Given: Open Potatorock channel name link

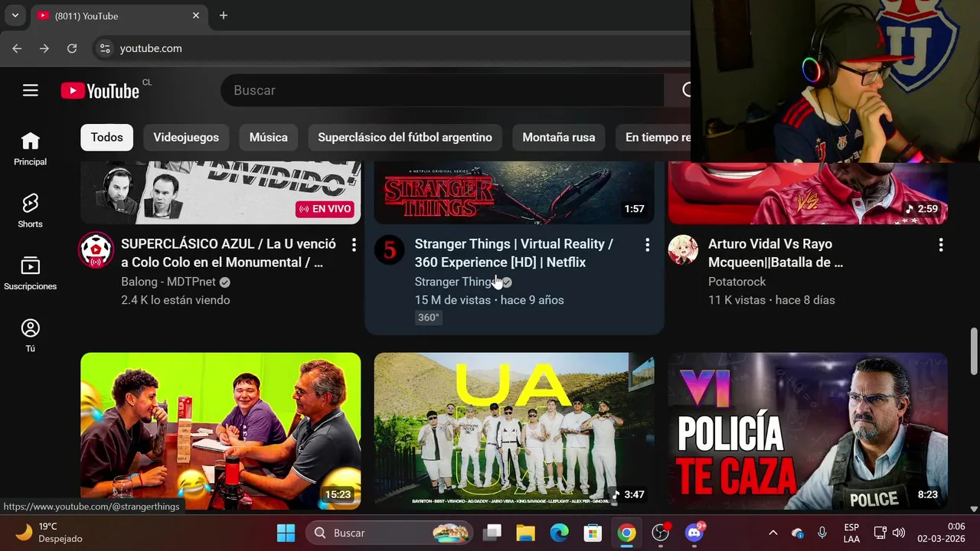Looking at the screenshot, I should (x=737, y=282).
